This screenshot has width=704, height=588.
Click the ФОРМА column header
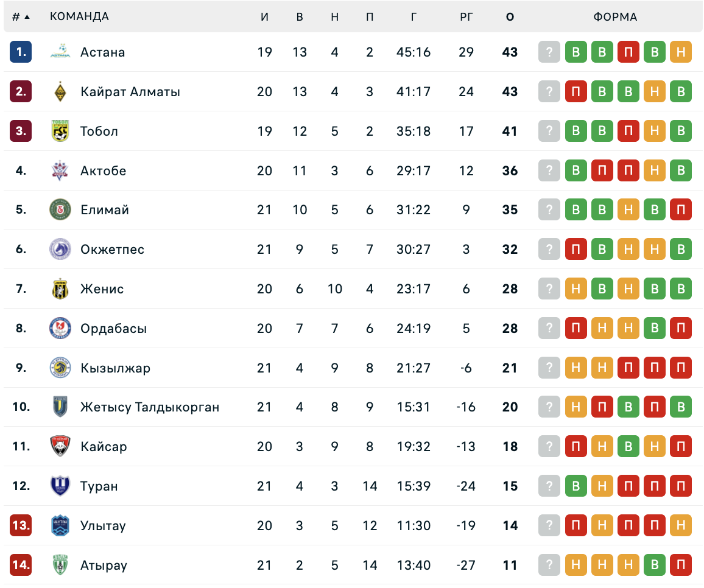(615, 16)
